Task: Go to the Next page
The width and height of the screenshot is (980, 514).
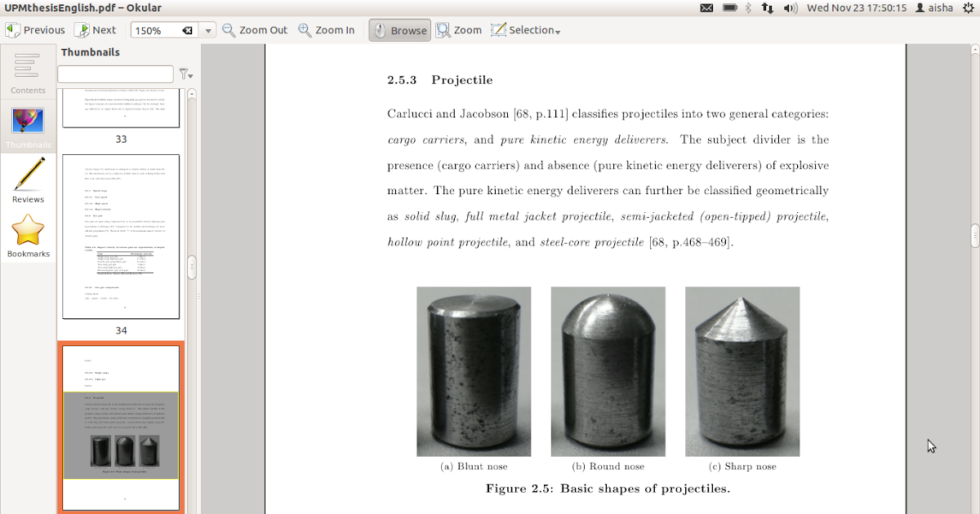Action: pos(96,29)
